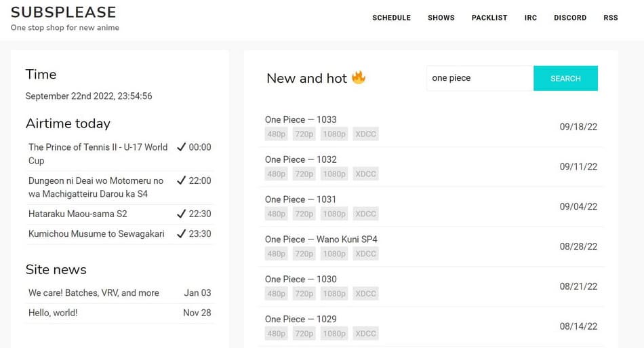This screenshot has height=348, width=644.
Task: Select 1080p for One Piece 1030
Action: click(334, 294)
